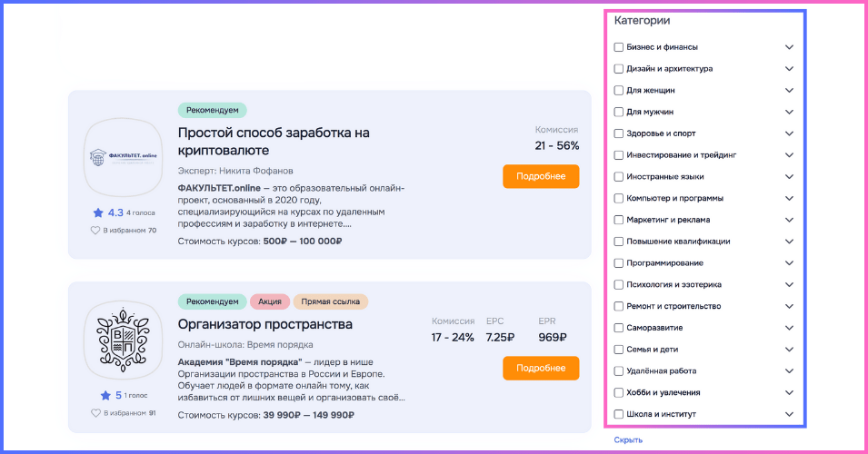Click the "21 - 56%" commission value
The width and height of the screenshot is (868, 454).
coord(557,146)
